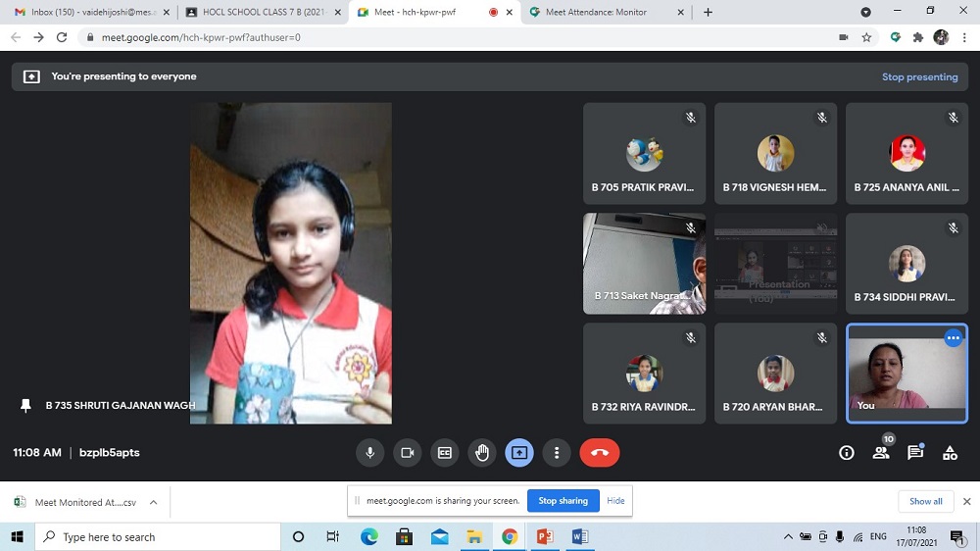This screenshot has height=551, width=980.
Task: Leave call with red hang-up button
Action: [600, 453]
